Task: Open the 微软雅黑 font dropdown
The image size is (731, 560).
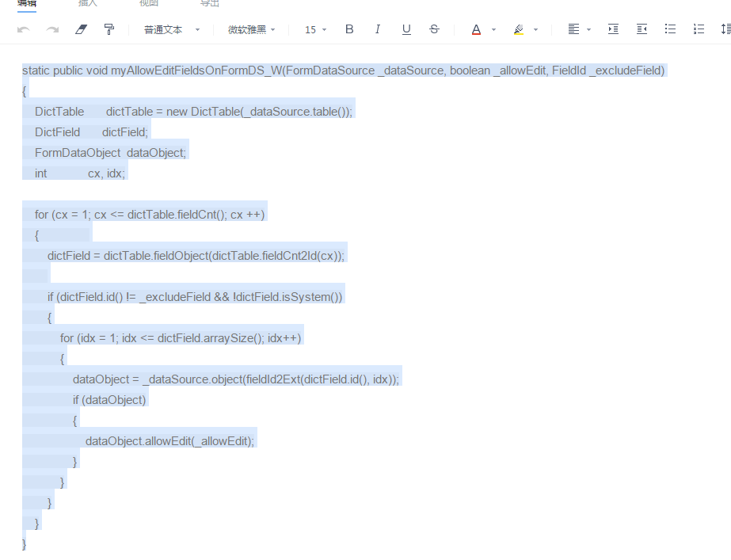Action: click(249, 29)
